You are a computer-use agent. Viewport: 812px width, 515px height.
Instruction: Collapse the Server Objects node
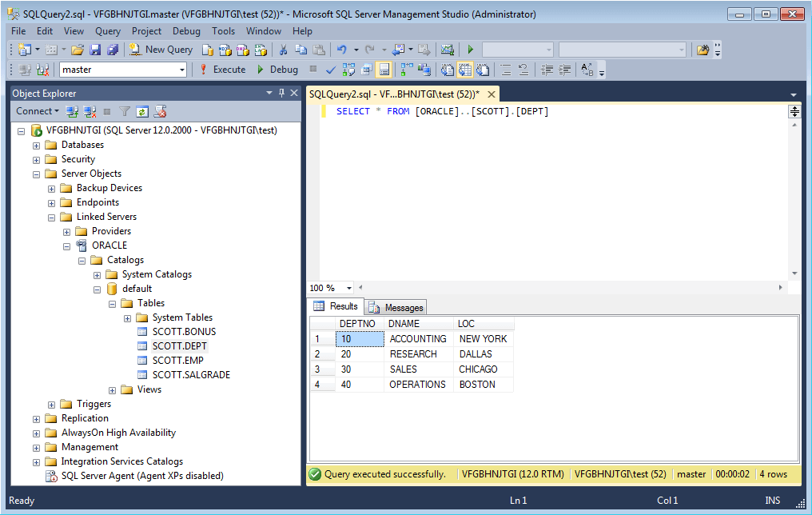coord(36,174)
